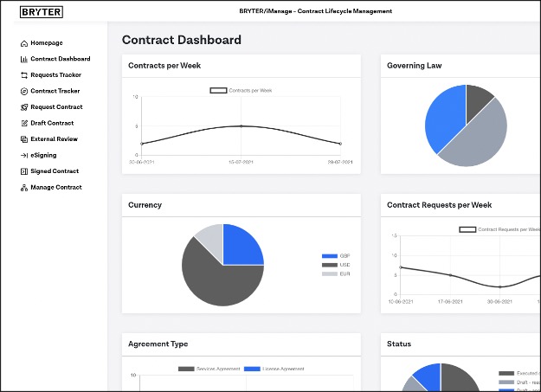
Task: Click 30-06-2021 data point on Contract Requests chart
Action: point(500,286)
